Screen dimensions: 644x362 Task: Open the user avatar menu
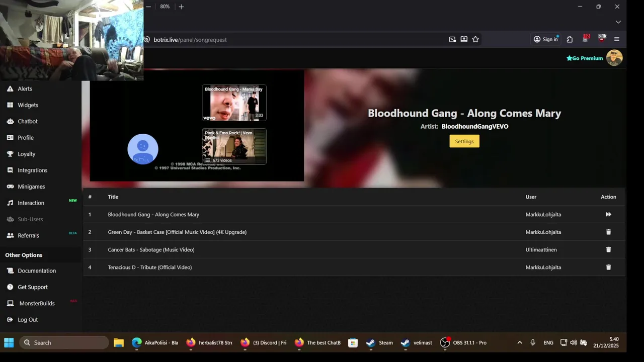click(x=614, y=58)
